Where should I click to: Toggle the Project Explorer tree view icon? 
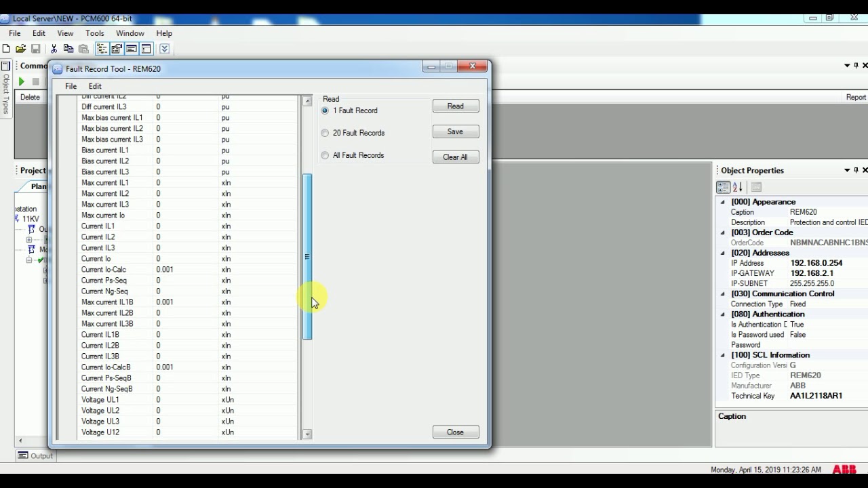(102, 49)
